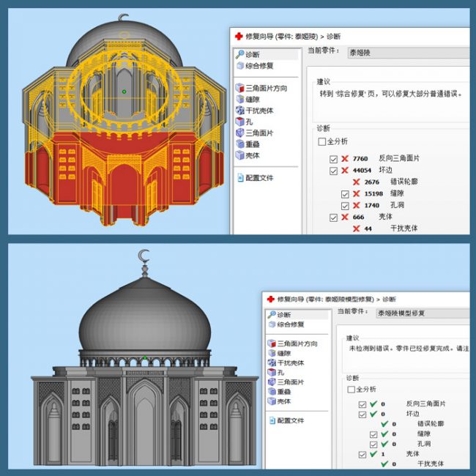
Task: Select 综合修复 in the 泰姬陵 repair wizard
Action: click(x=259, y=66)
